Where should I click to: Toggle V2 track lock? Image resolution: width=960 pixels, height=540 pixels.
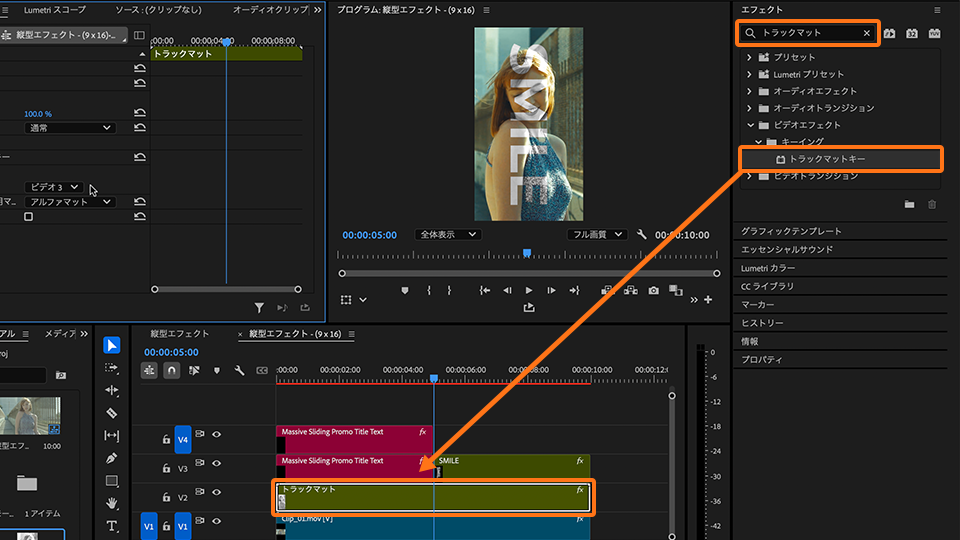pyautogui.click(x=166, y=498)
